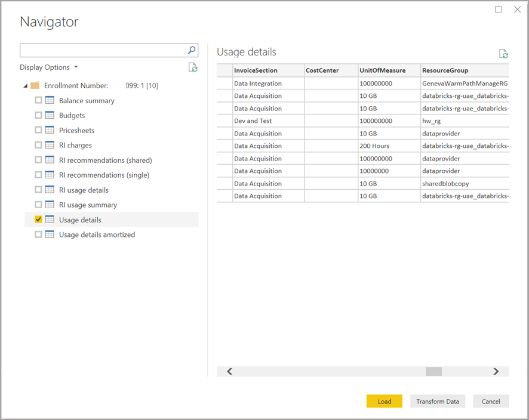The image size is (529, 420).
Task: Click the Load button
Action: coord(384,401)
